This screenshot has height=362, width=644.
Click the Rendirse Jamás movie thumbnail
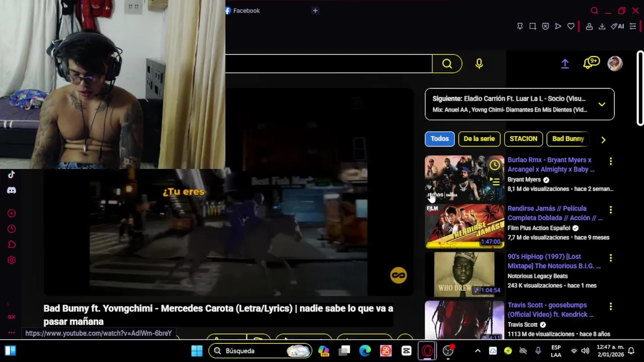coord(464,226)
